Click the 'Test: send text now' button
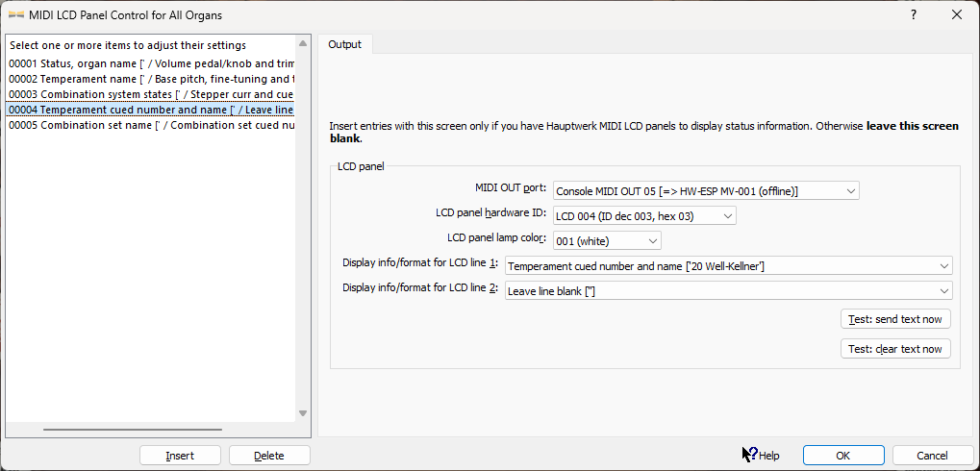The width and height of the screenshot is (980, 471). [x=895, y=318]
